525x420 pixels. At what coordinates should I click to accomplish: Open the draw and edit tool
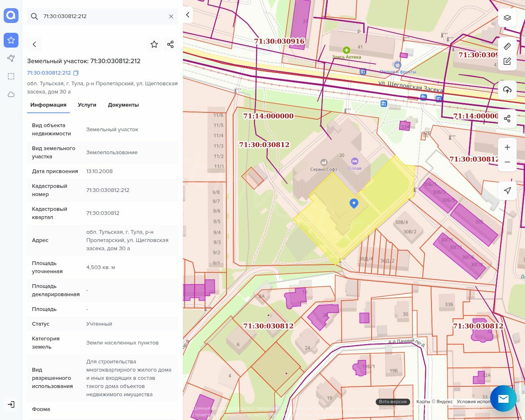point(507,61)
